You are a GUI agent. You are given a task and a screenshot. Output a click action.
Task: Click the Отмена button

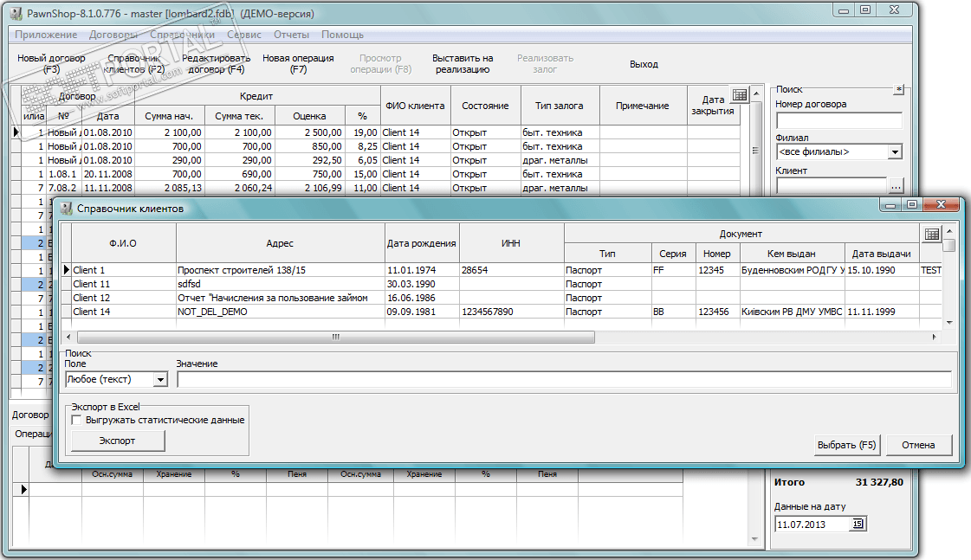pyautogui.click(x=918, y=445)
